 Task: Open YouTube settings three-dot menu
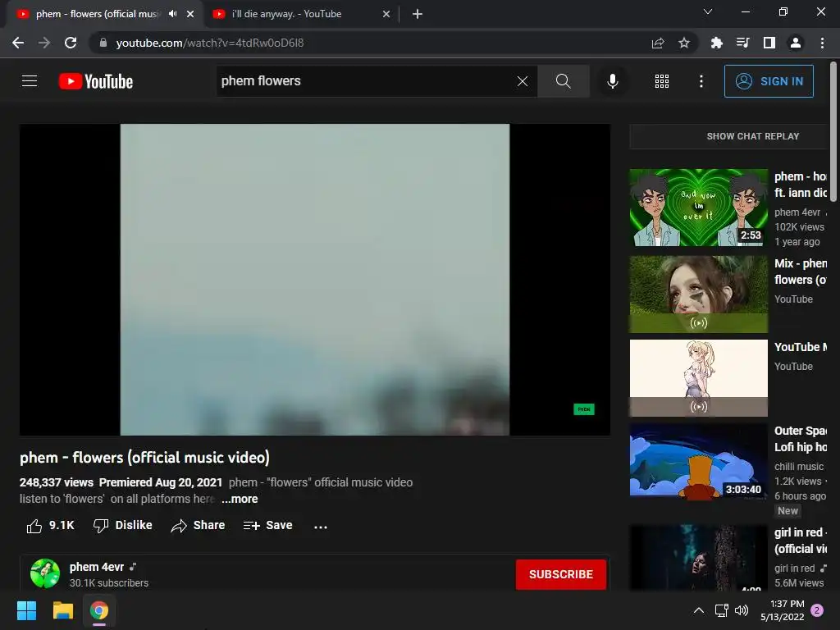[x=701, y=81]
